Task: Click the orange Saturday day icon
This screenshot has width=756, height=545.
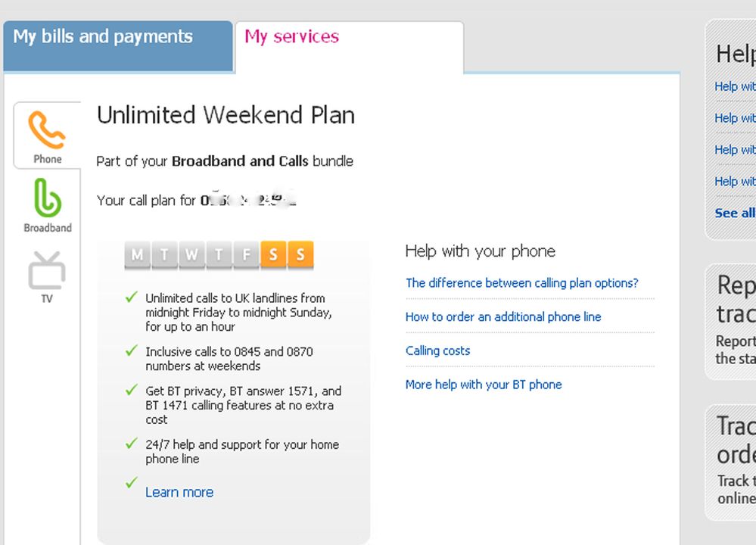Action: pos(273,254)
